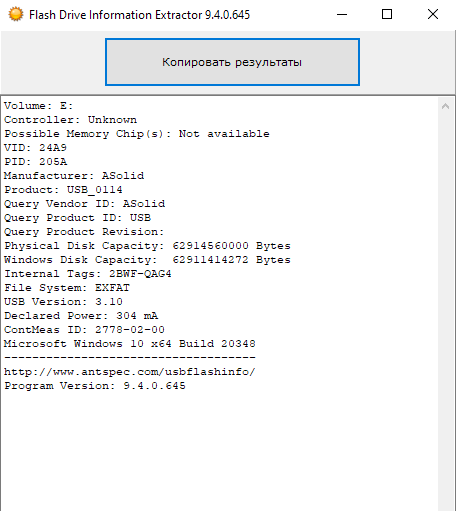The image size is (456, 511).
Task: Select the 'Volume: E:' line
Action: [x=38, y=106]
